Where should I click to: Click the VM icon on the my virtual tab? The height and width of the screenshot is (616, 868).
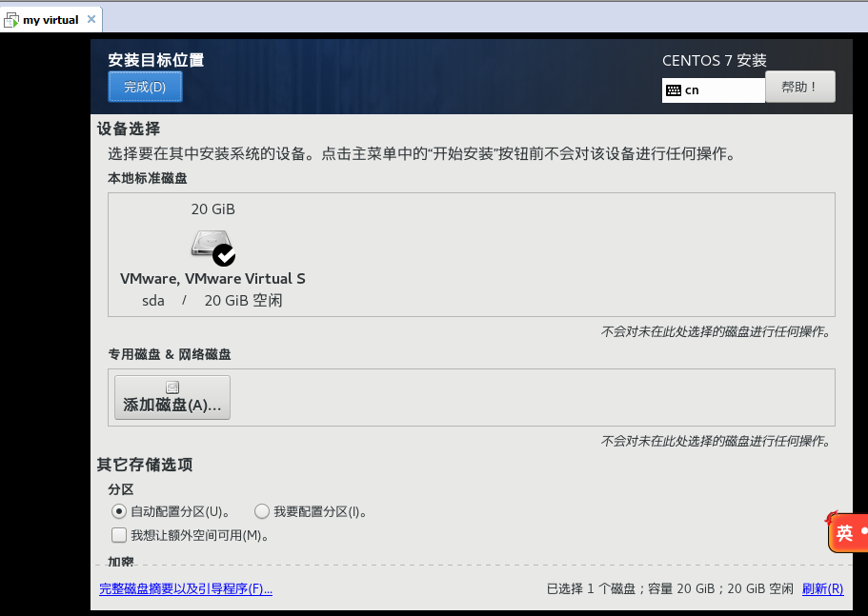[x=11, y=20]
